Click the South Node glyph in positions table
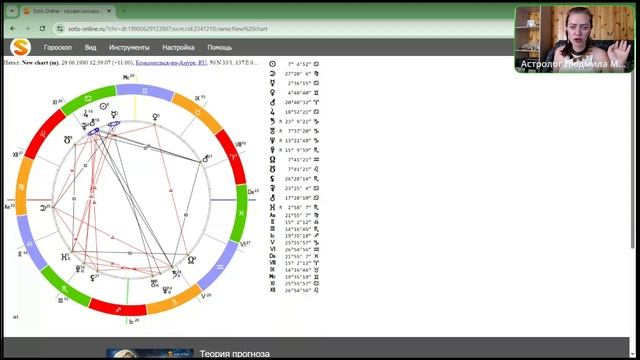The width and height of the screenshot is (640, 360). click(272, 169)
